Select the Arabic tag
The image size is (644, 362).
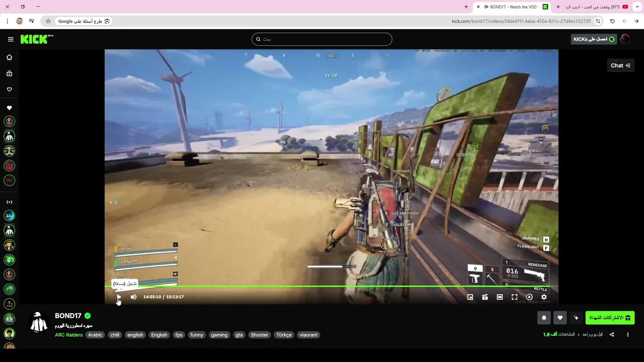click(95, 335)
